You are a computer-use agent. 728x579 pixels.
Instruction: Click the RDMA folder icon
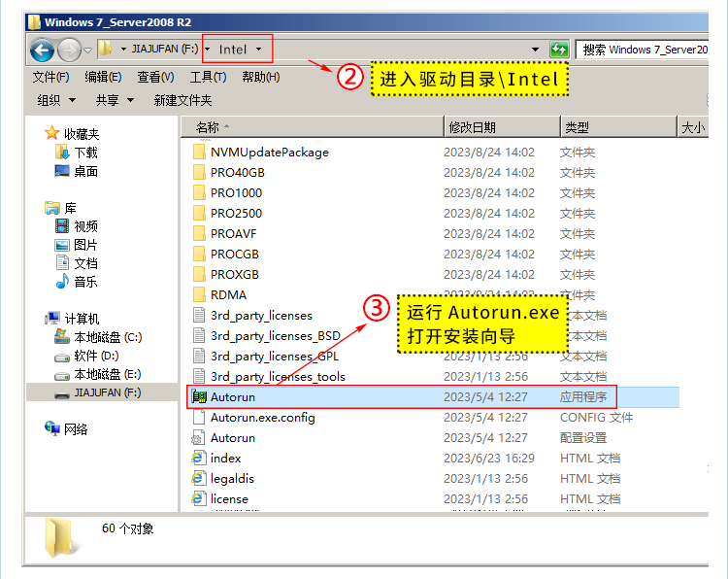pyautogui.click(x=199, y=295)
